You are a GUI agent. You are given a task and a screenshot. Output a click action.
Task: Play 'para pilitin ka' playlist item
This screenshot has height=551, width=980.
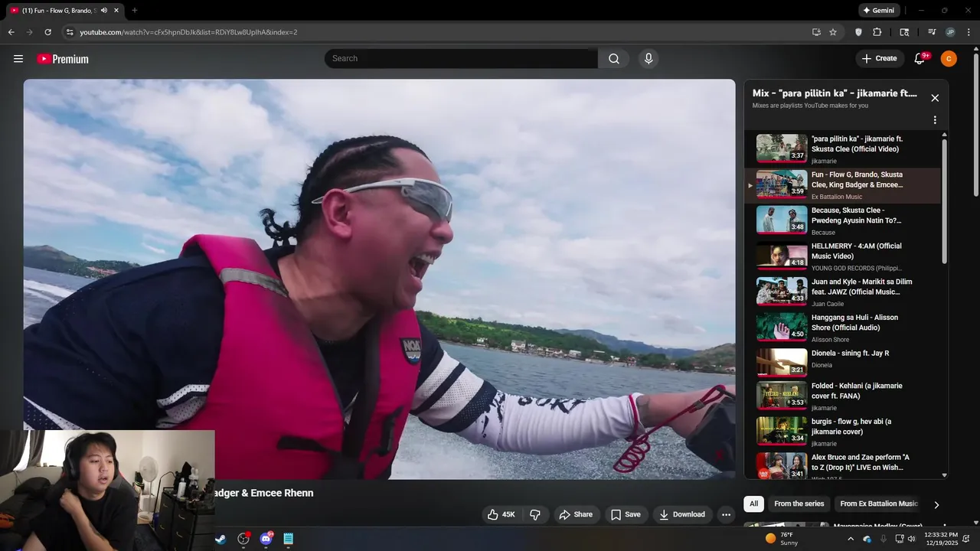click(842, 149)
